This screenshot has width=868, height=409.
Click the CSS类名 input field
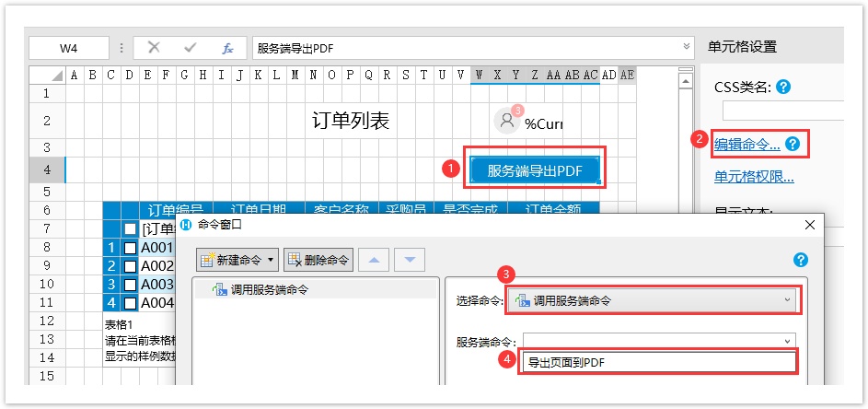[783, 111]
